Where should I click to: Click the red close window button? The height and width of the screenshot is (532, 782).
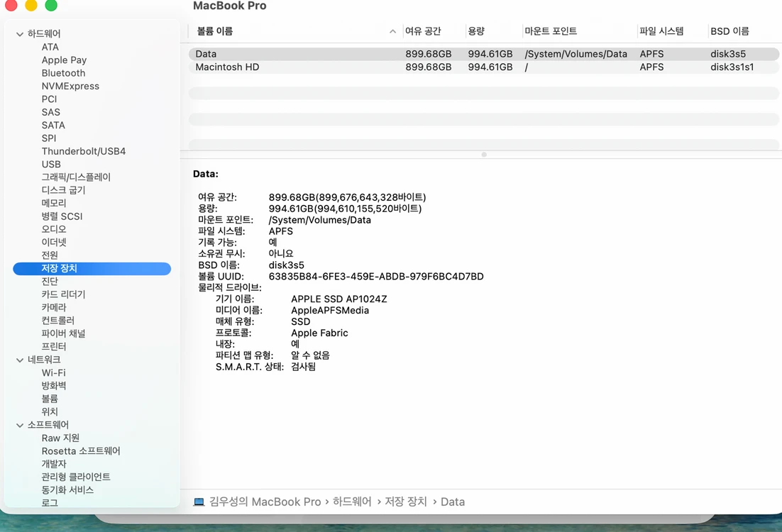(11, 5)
